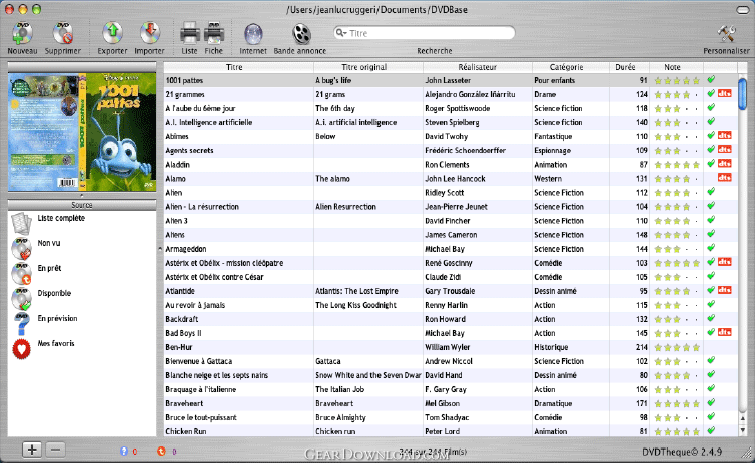Sort by the Note column header
The height and width of the screenshot is (463, 755).
pyautogui.click(x=677, y=67)
